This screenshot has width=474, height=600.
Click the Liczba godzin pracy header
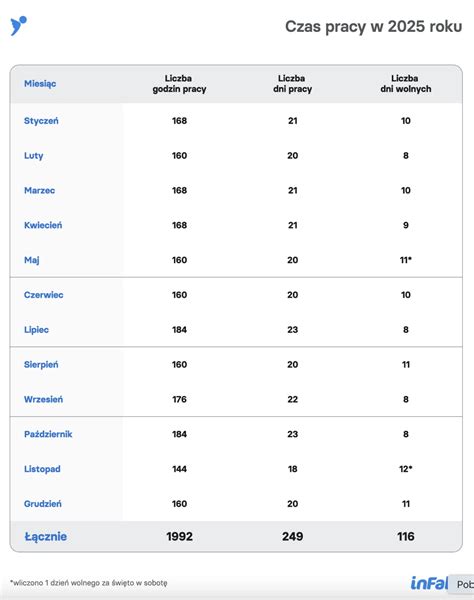click(179, 84)
